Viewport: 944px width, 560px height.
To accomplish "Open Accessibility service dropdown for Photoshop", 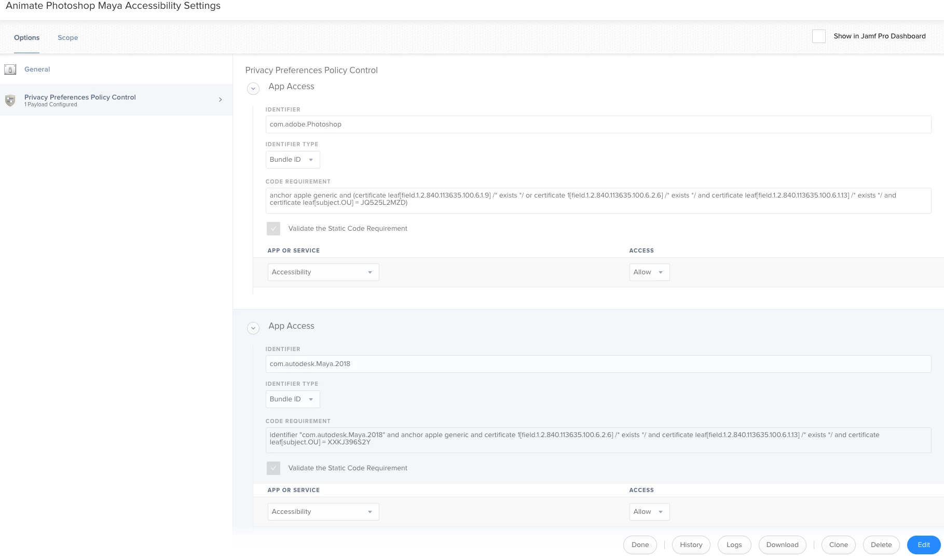I will [x=323, y=272].
